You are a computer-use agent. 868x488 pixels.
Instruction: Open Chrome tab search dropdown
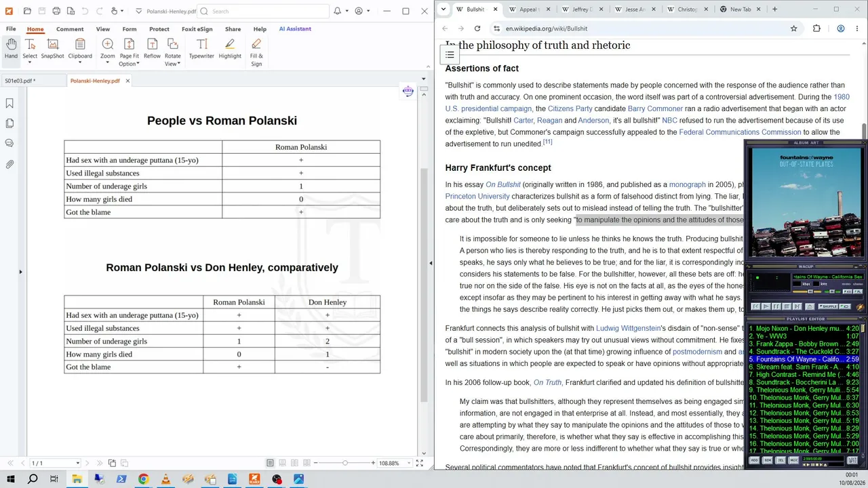(443, 9)
